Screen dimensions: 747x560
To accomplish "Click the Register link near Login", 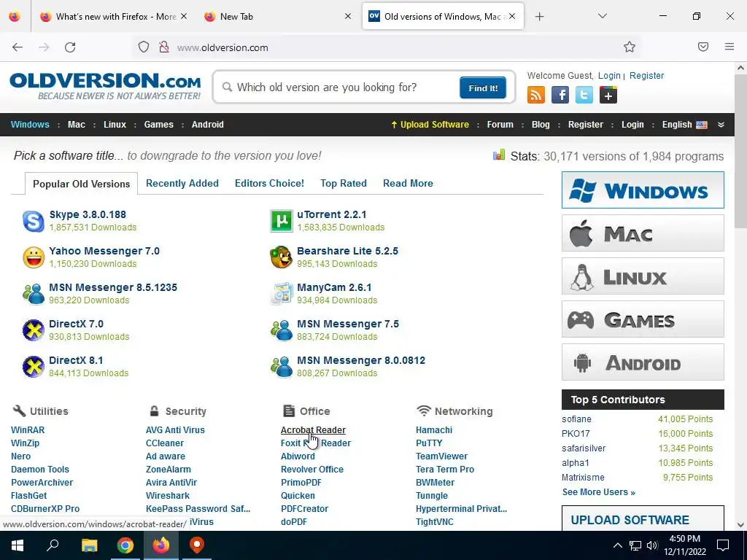I will point(646,76).
